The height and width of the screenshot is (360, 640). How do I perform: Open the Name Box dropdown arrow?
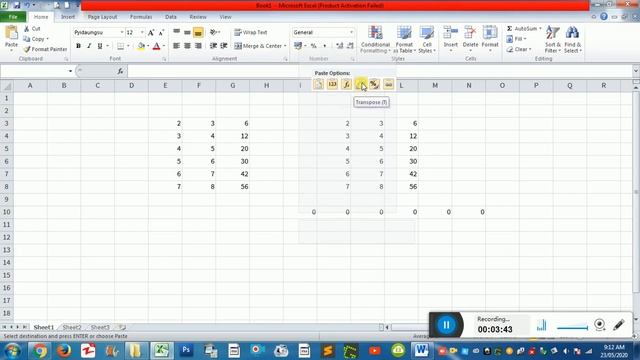70,71
